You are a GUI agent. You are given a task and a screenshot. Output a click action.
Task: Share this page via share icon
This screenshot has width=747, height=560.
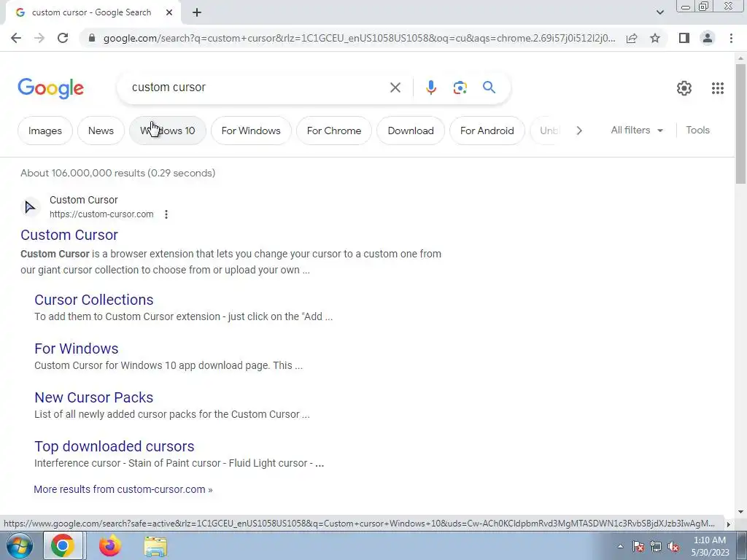point(632,38)
